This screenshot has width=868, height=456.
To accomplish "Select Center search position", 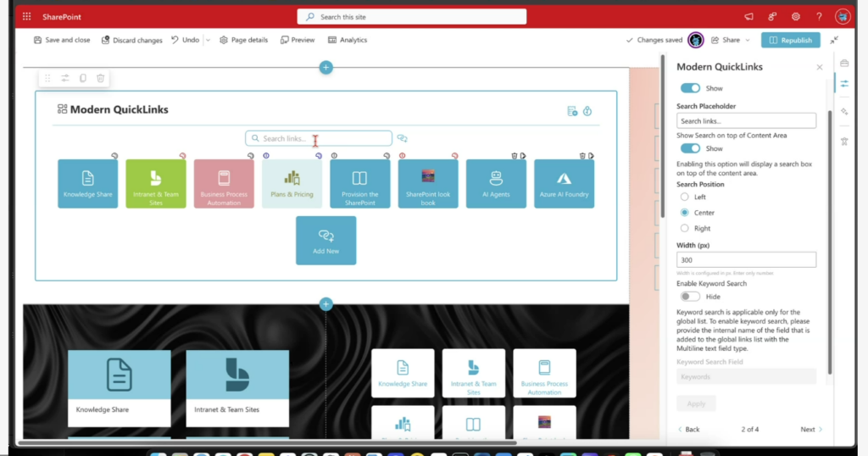I will coord(685,213).
